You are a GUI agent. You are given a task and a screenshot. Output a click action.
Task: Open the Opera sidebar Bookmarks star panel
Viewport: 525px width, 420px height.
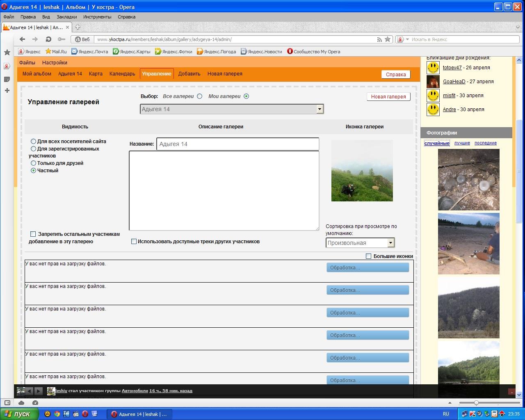pos(7,52)
